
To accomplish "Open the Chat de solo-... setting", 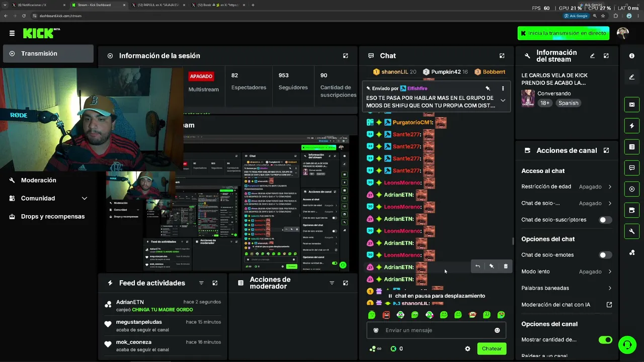I will click(x=567, y=203).
